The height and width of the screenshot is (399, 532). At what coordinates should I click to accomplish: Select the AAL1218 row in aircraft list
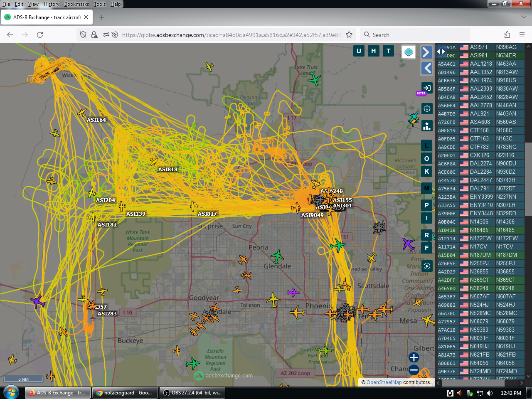(x=480, y=64)
